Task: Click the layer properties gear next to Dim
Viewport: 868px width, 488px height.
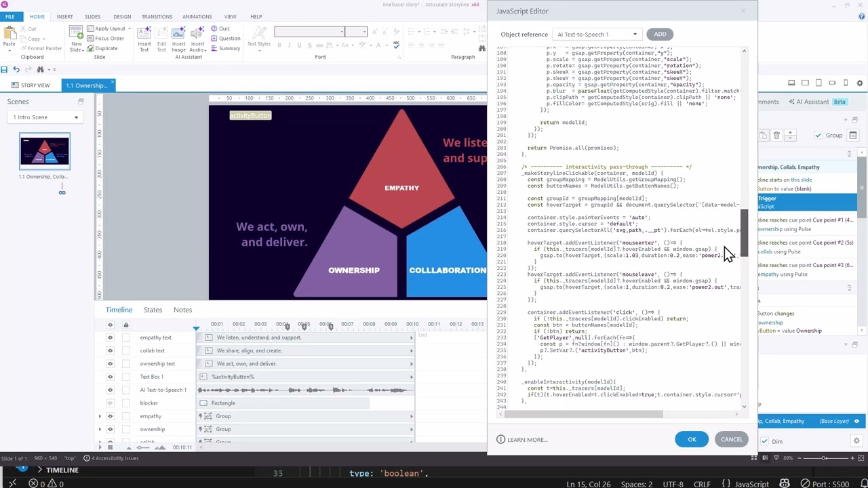Action: point(856,441)
